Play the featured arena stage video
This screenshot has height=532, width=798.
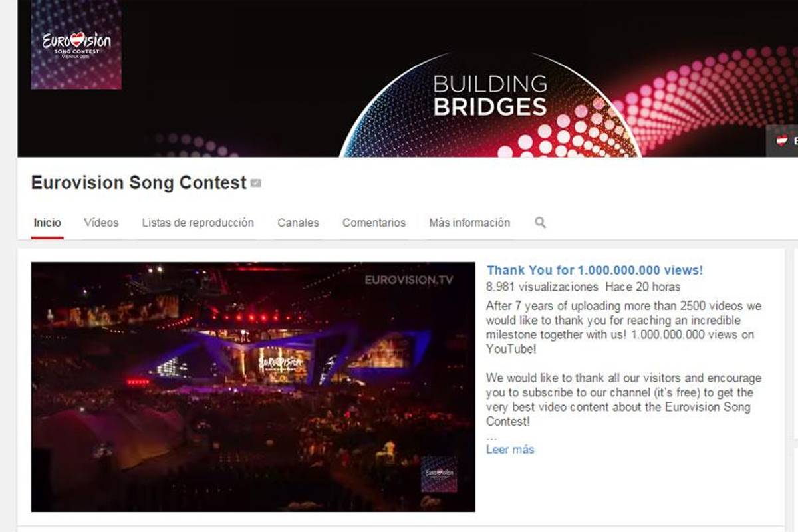(253, 387)
